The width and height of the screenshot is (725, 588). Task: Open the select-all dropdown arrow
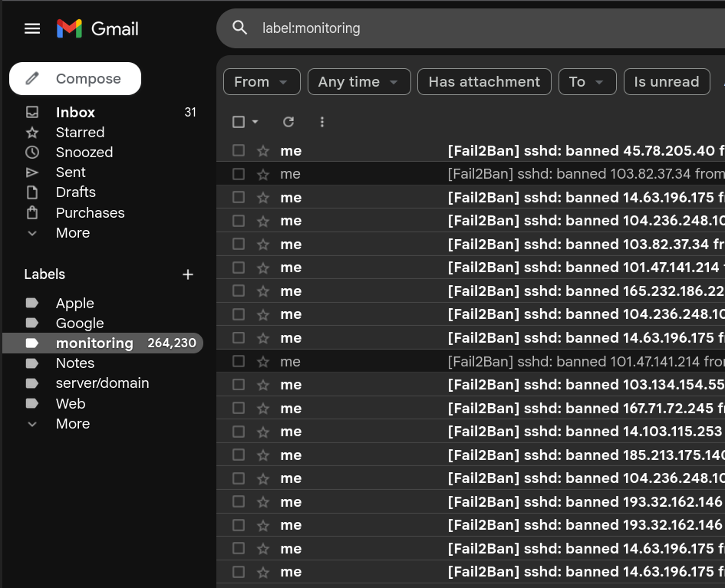[255, 122]
